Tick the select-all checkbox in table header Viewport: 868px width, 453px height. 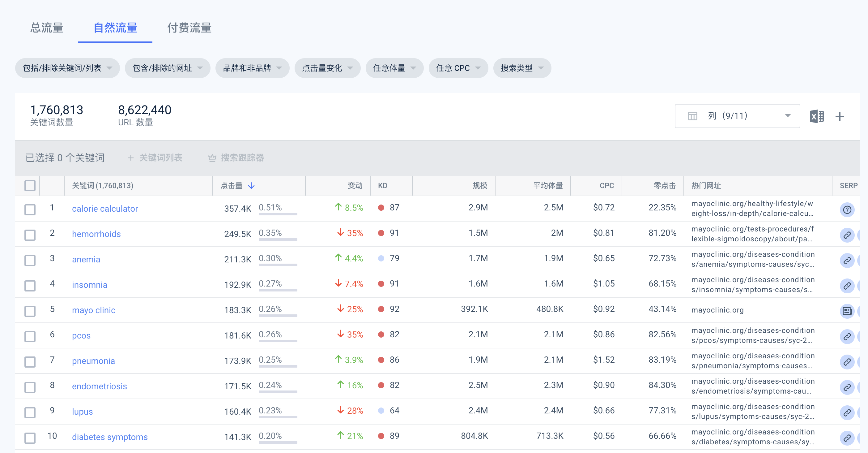tap(30, 186)
